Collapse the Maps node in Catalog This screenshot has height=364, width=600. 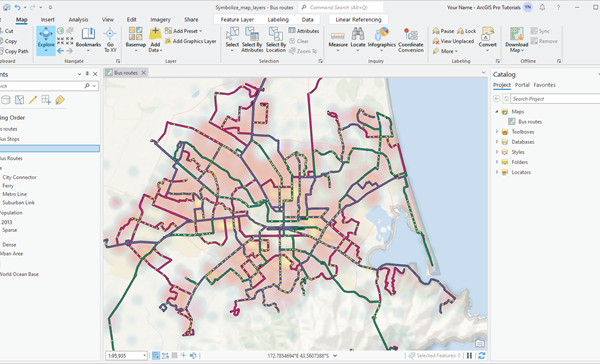pyautogui.click(x=497, y=111)
